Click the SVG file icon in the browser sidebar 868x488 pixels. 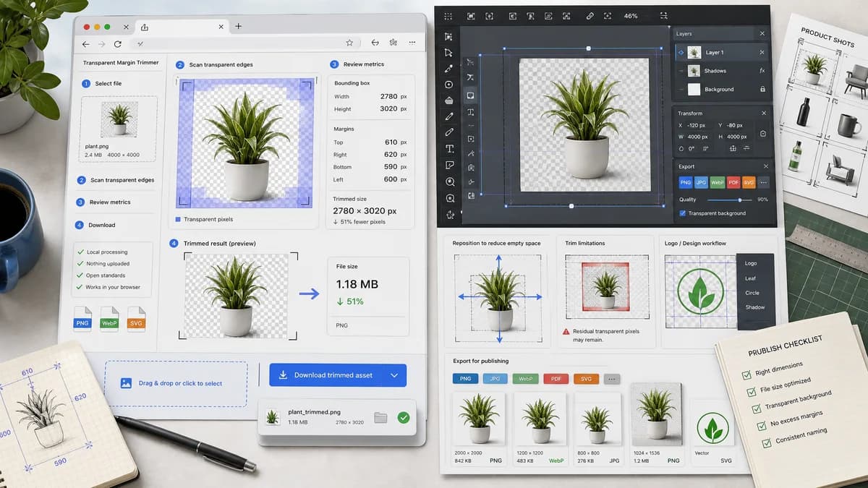[136, 320]
